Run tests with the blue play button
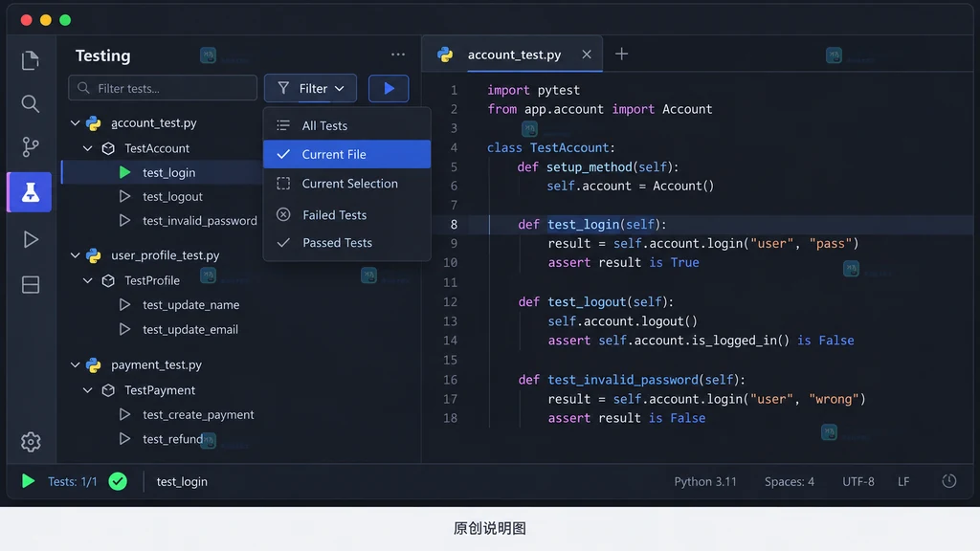 [x=389, y=88]
